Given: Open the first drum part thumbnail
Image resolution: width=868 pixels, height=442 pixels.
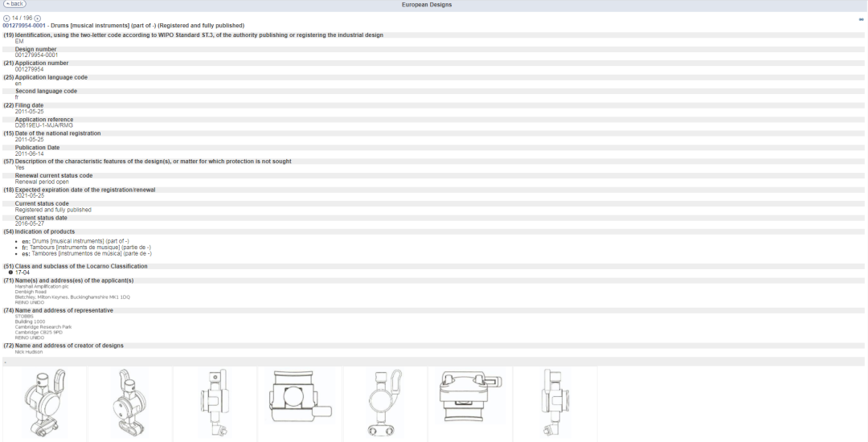Looking at the screenshot, I should 45,404.
